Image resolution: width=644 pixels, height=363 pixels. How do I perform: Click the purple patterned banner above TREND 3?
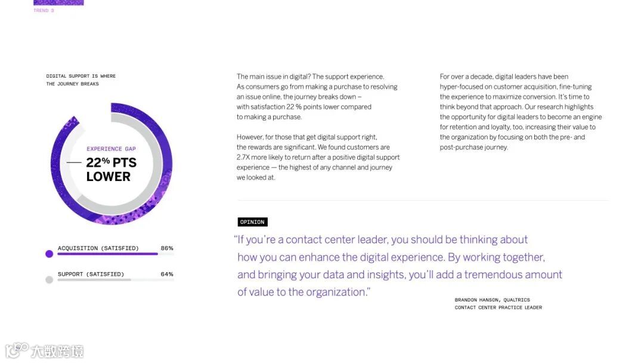[58, 2]
